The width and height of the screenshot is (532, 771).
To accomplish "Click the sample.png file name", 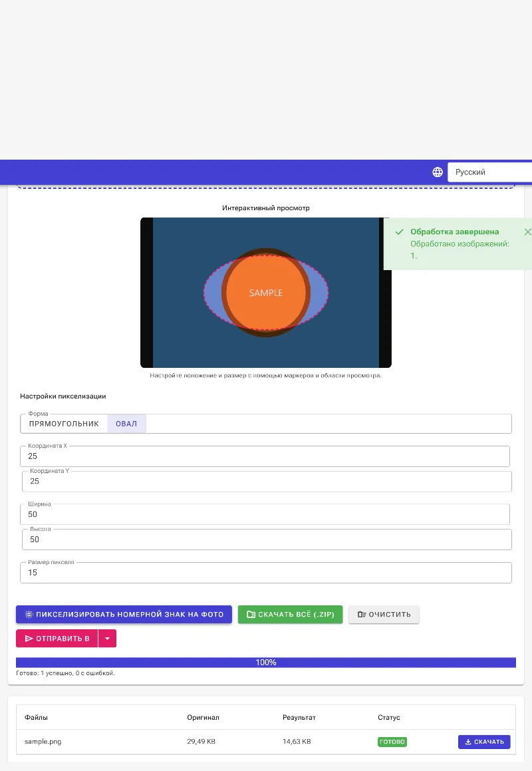I will pyautogui.click(x=43, y=742).
